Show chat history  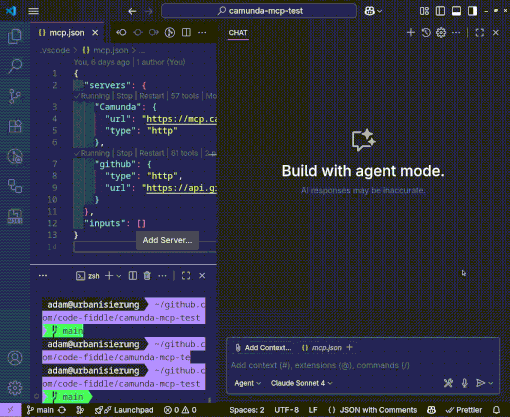coord(426,32)
